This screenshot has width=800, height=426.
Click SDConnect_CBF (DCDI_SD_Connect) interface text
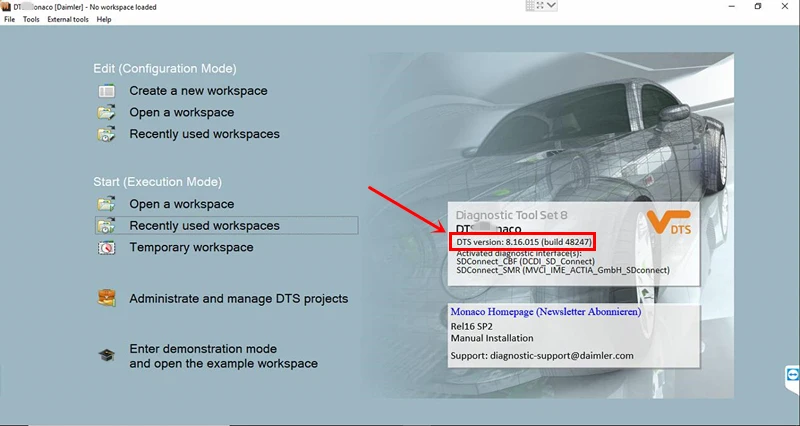click(x=526, y=261)
